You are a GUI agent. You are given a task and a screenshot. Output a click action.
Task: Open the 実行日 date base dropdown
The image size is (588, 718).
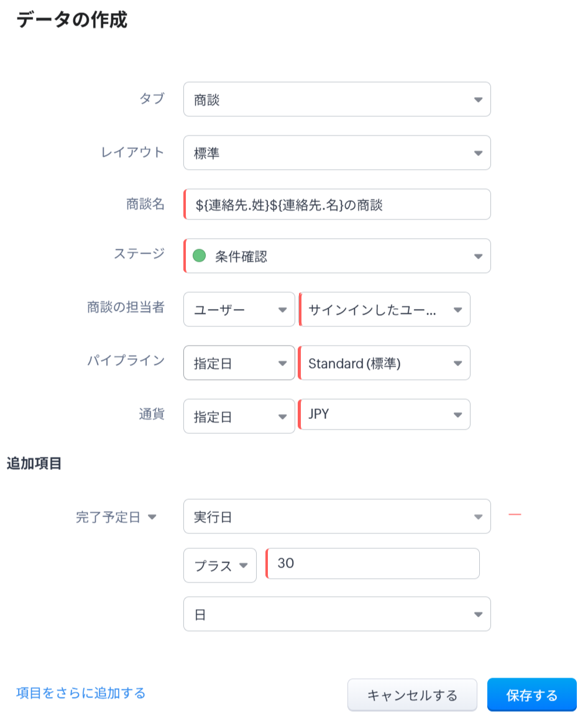337,517
